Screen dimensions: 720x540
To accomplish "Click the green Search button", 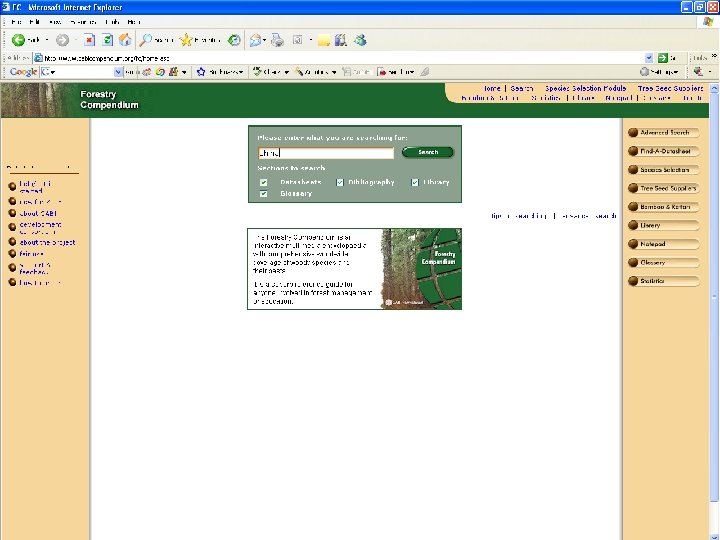I will (x=428, y=152).
